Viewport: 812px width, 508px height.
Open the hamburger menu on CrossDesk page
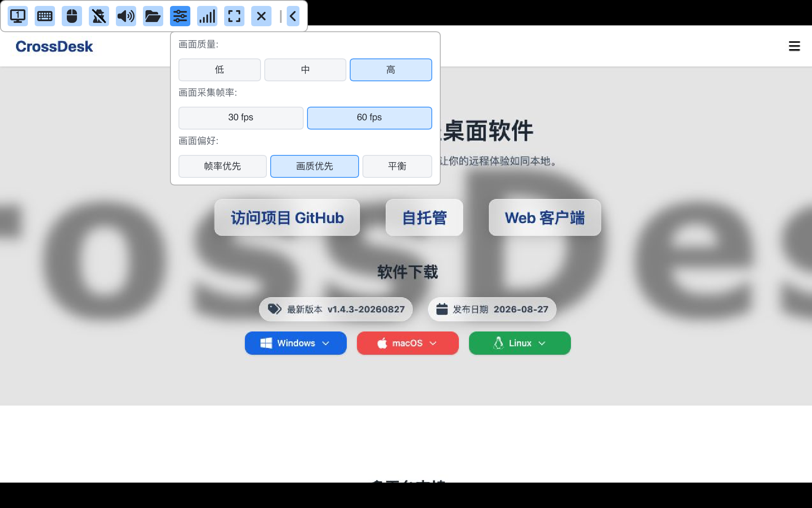(x=794, y=46)
